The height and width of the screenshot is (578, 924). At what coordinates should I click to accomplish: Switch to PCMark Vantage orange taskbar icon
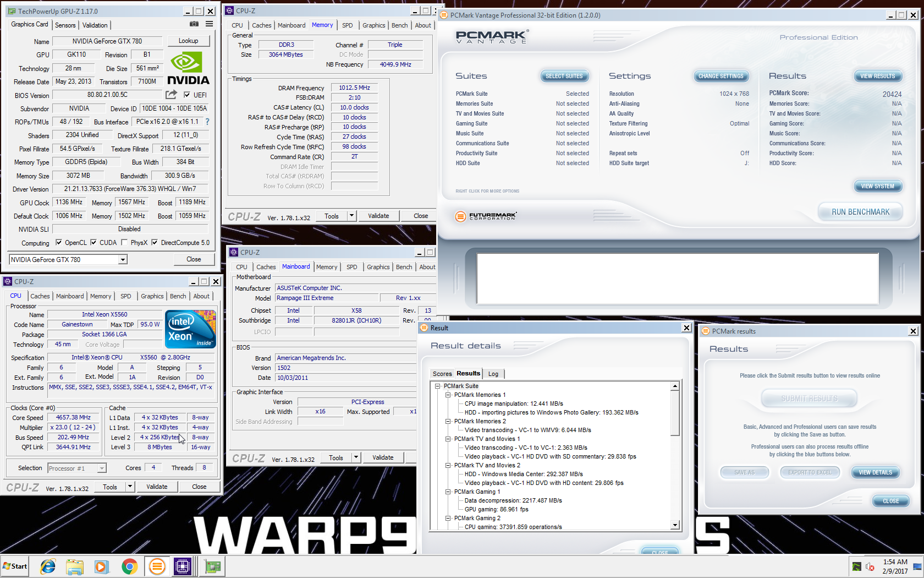pyautogui.click(x=157, y=566)
